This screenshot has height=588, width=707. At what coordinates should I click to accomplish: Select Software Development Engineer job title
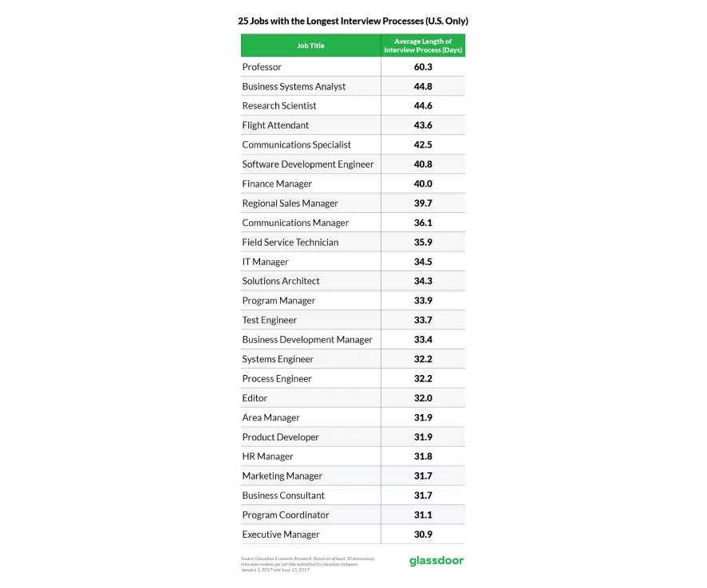click(308, 164)
